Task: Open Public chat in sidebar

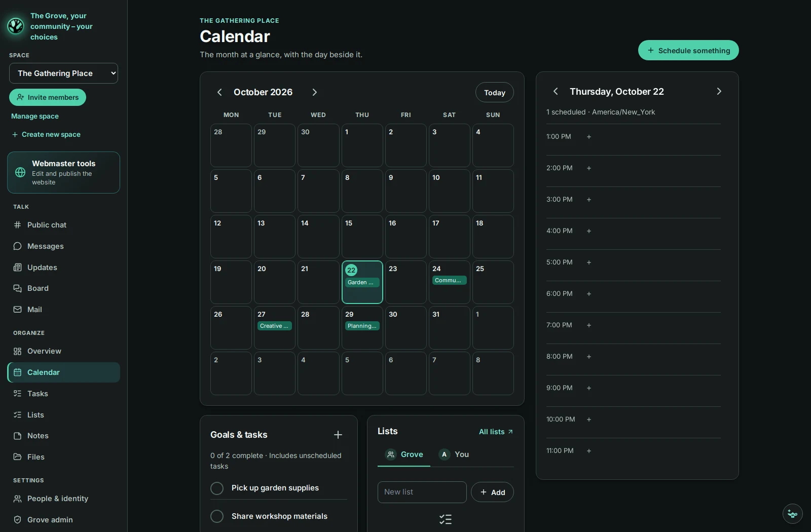Action: pyautogui.click(x=63, y=225)
